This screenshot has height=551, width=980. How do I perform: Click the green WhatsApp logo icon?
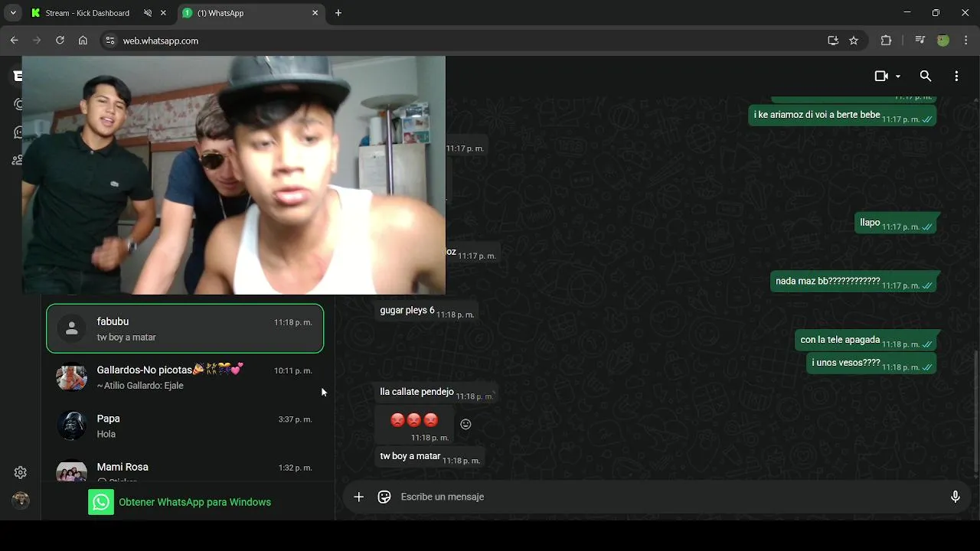(x=101, y=502)
